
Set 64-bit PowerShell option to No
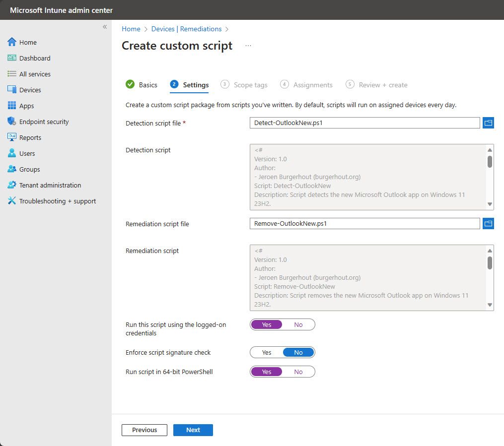(298, 372)
